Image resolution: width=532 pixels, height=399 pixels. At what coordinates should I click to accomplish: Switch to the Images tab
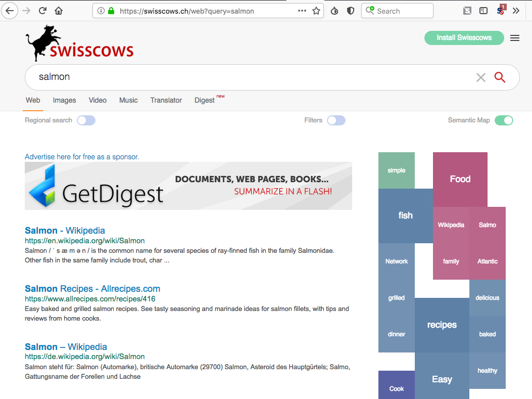point(64,100)
